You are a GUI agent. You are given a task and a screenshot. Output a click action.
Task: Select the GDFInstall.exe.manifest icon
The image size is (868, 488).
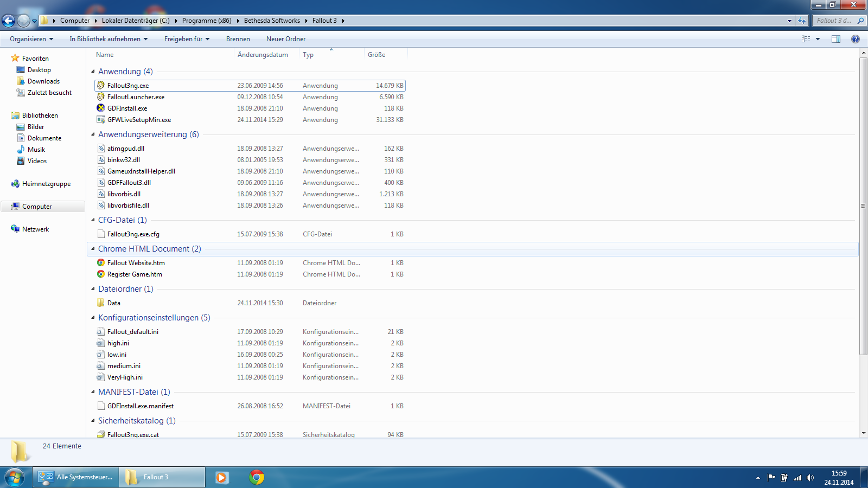(101, 406)
